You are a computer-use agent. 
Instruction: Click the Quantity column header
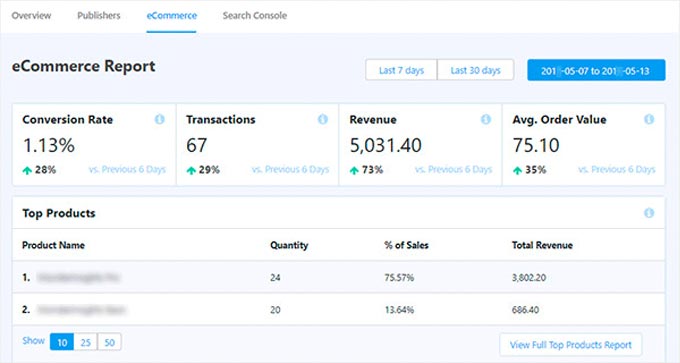tap(289, 245)
